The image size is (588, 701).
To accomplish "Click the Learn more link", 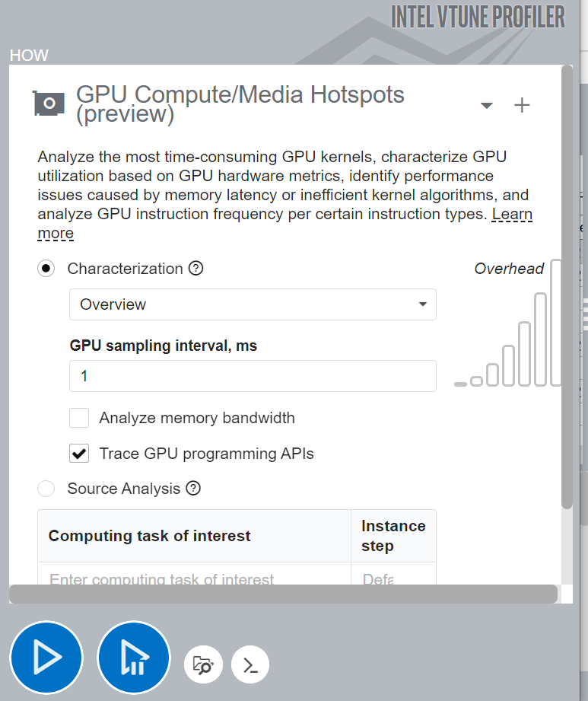I will (x=512, y=215).
